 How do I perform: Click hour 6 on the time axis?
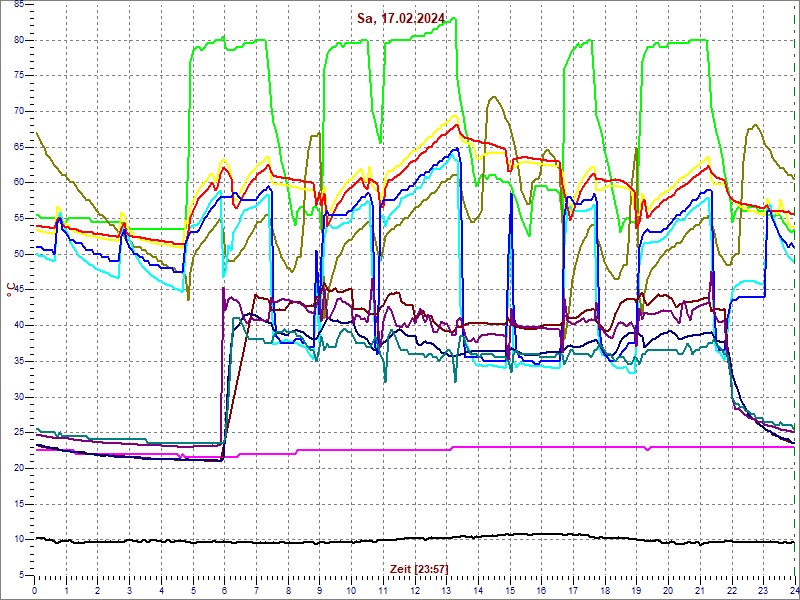(224, 589)
